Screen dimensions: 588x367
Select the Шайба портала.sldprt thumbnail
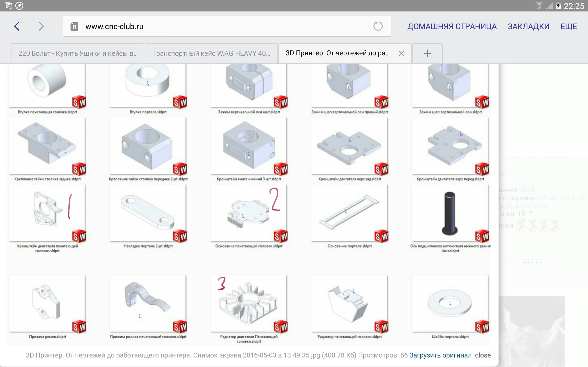(450, 303)
